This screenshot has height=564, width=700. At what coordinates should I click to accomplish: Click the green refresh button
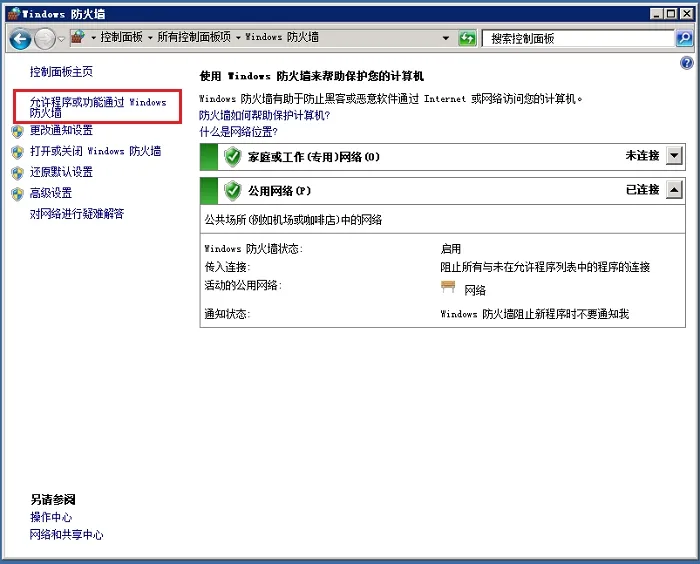[x=467, y=38]
